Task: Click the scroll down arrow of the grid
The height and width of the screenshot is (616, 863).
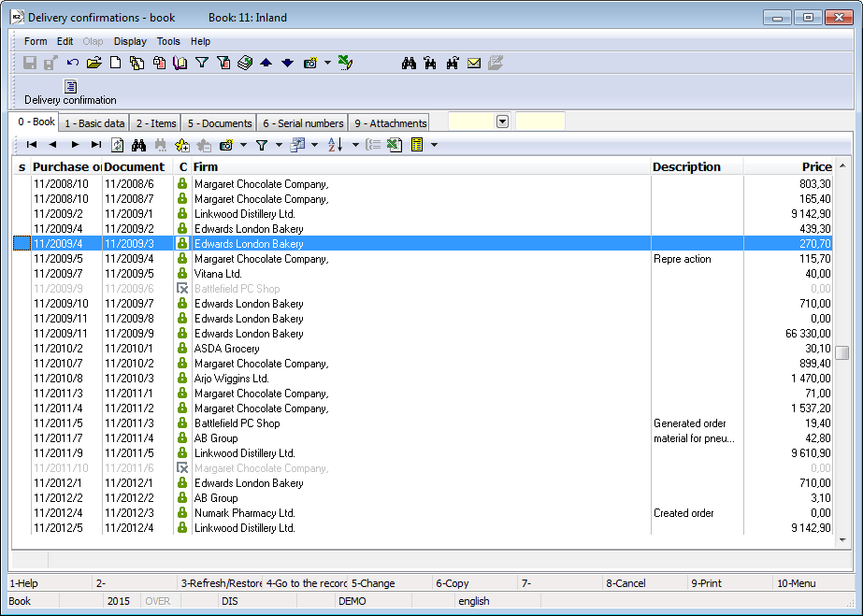Action: [842, 540]
